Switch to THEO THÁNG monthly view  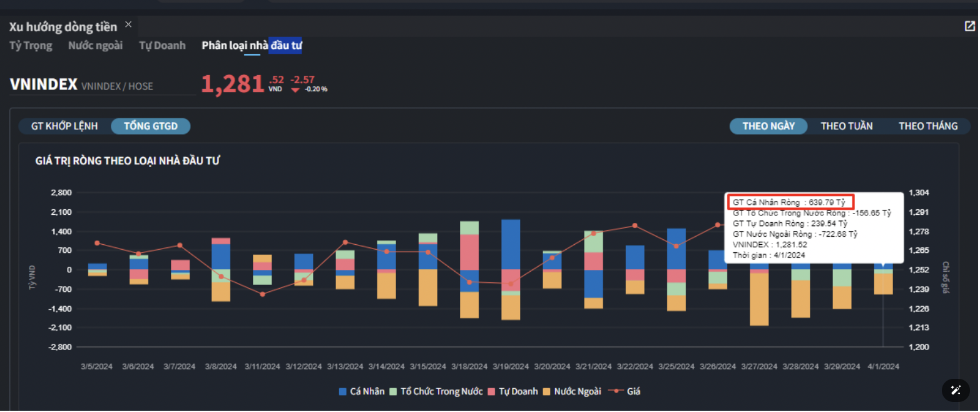click(x=927, y=126)
